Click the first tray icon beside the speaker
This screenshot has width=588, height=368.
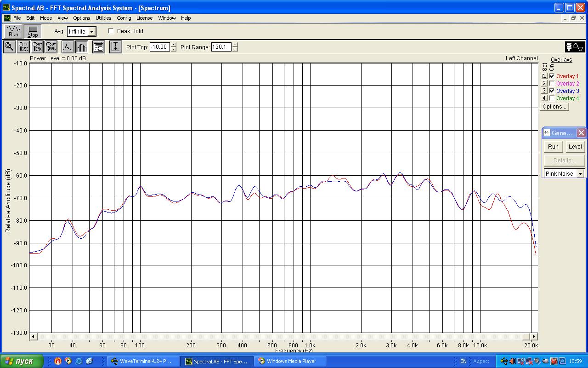point(504,361)
